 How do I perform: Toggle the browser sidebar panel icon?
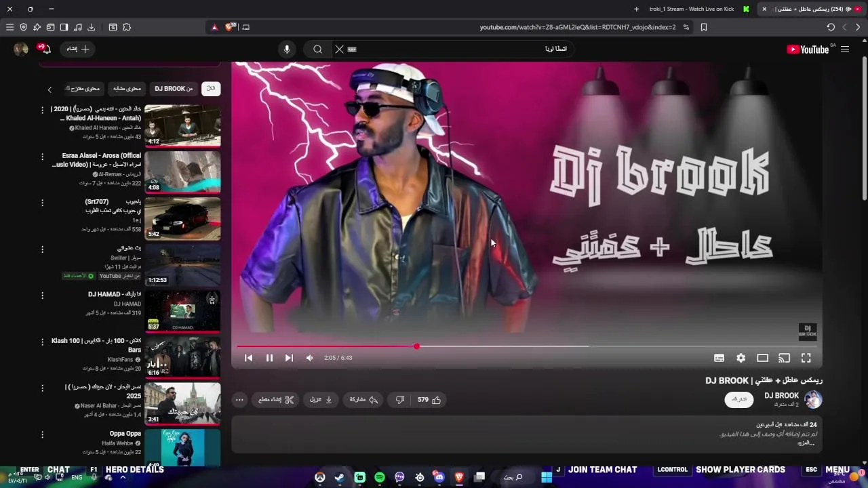64,27
